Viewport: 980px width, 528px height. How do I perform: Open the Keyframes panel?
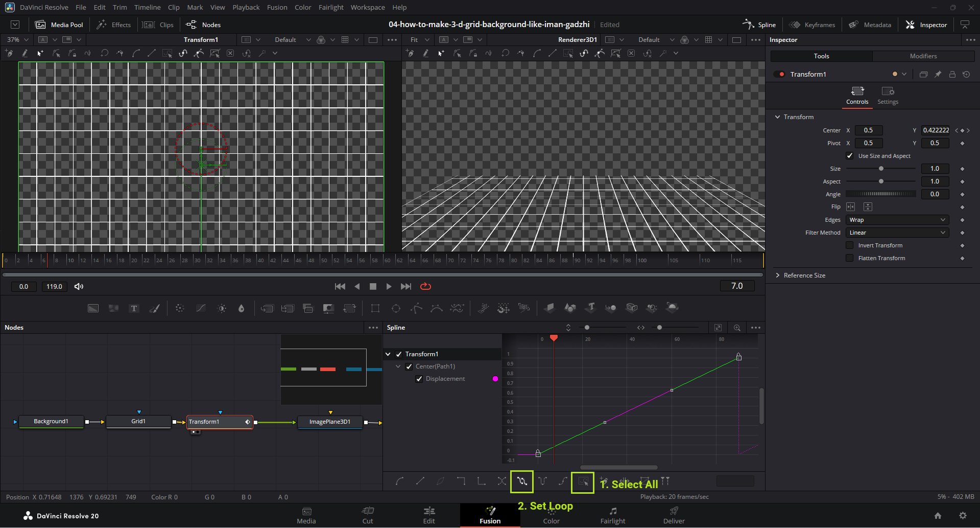[x=812, y=25]
